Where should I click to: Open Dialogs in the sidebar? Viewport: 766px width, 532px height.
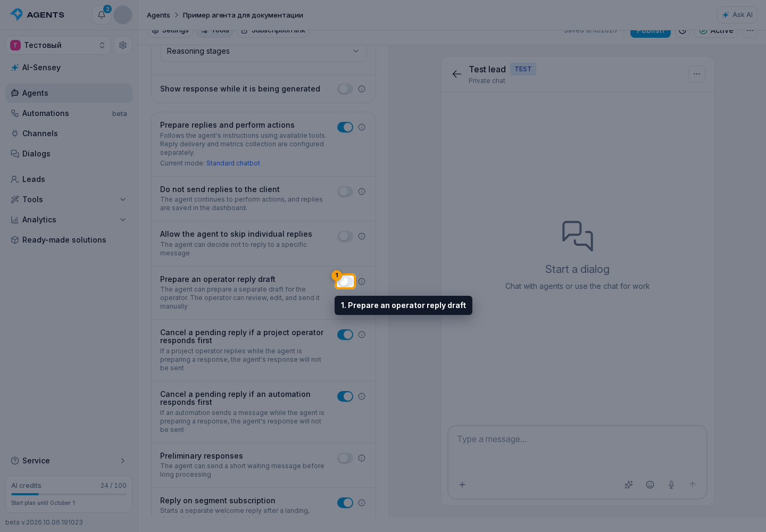pyautogui.click(x=69, y=154)
